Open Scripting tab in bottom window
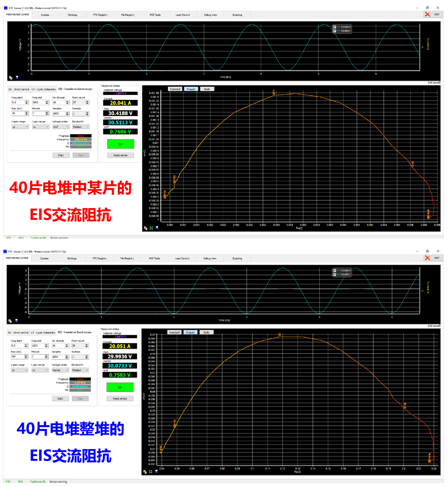This screenshot has width=448, height=487. (x=237, y=258)
